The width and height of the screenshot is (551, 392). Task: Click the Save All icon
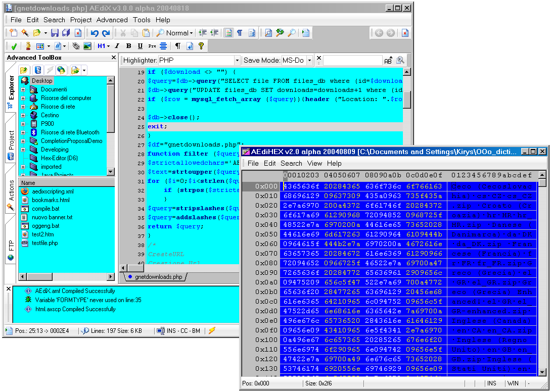(66, 33)
